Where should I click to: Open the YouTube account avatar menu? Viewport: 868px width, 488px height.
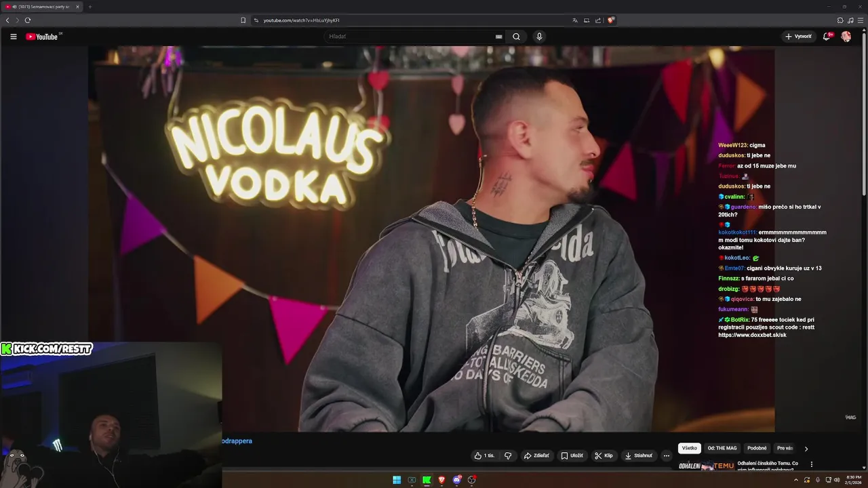(846, 37)
